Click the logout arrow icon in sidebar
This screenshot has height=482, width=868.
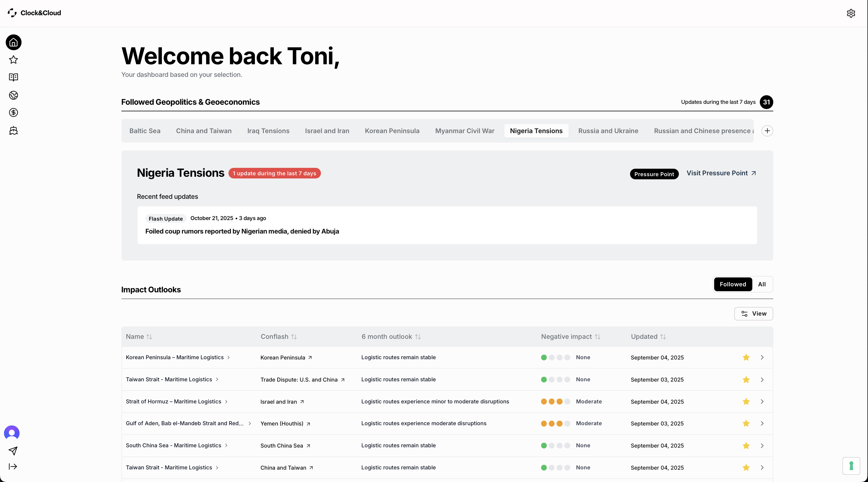pos(13,467)
